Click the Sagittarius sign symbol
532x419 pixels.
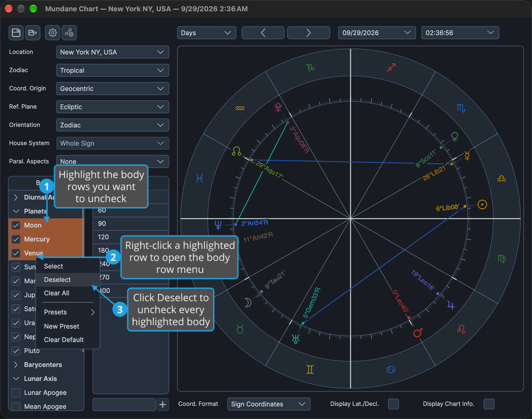click(391, 68)
